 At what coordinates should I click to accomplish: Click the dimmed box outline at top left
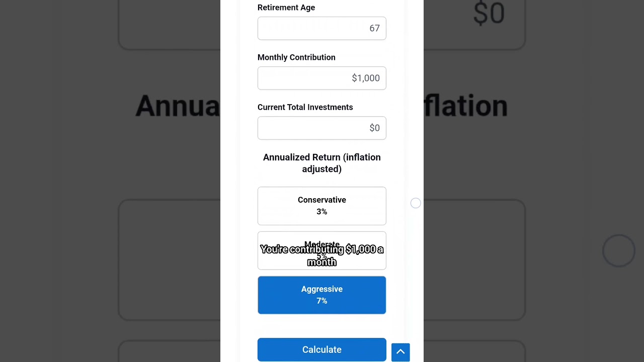point(169,25)
